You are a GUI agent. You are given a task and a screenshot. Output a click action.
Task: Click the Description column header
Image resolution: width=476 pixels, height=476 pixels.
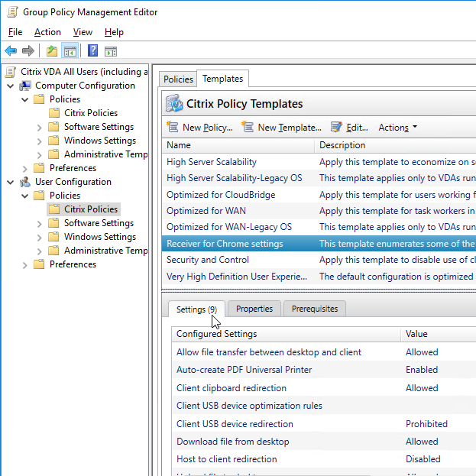point(396,145)
